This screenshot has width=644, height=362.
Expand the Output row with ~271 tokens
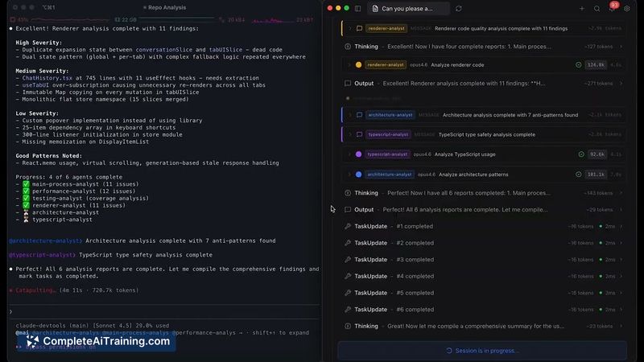click(x=621, y=84)
